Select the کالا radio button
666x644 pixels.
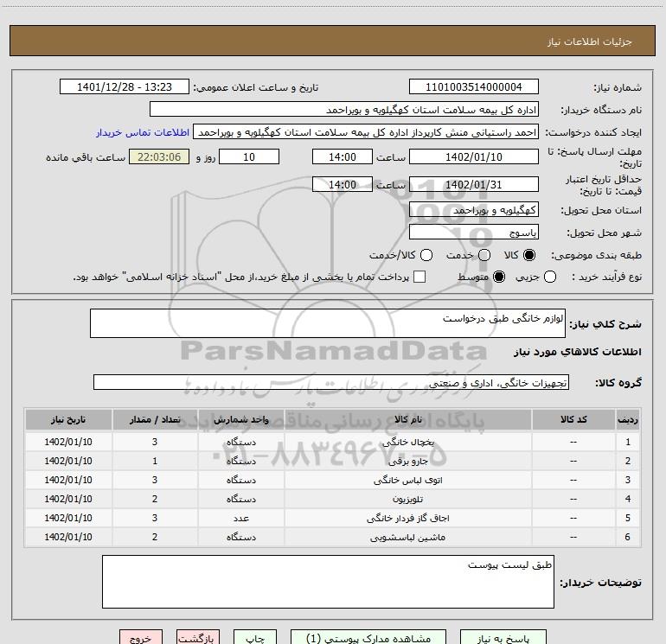coord(529,255)
